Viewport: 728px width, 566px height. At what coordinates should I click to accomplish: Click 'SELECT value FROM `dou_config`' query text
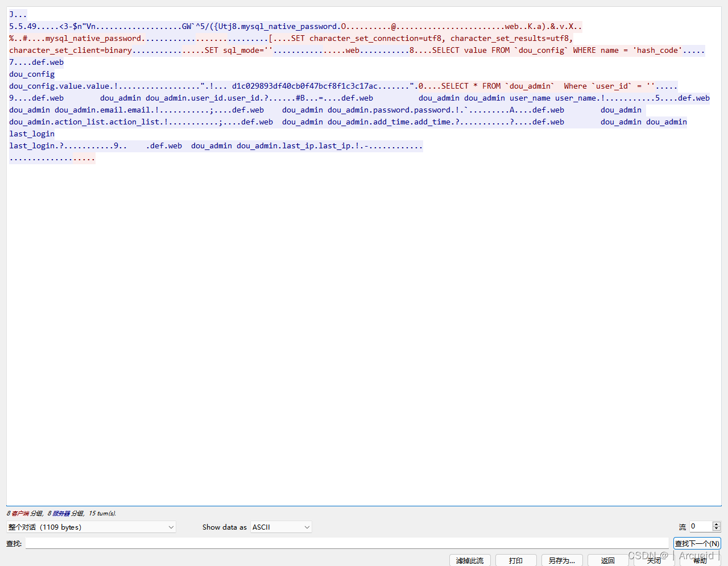coord(500,50)
